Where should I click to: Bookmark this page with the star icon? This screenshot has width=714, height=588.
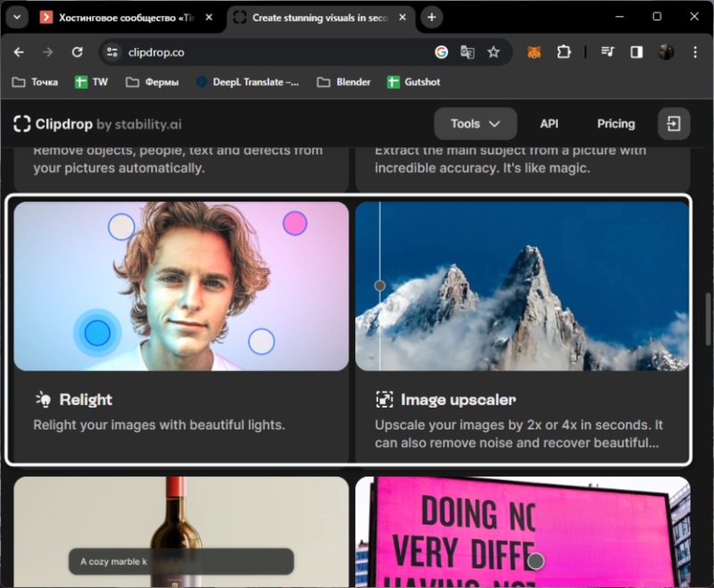(494, 53)
